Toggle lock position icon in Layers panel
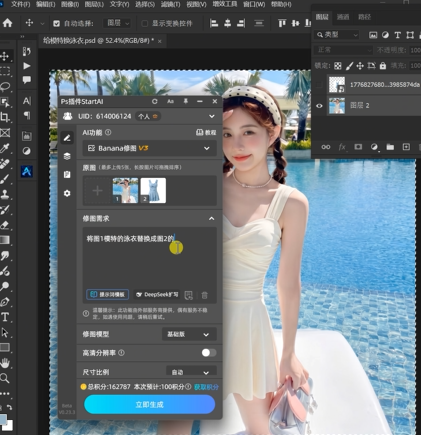This screenshot has width=421, height=435. pyautogui.click(x=360, y=66)
